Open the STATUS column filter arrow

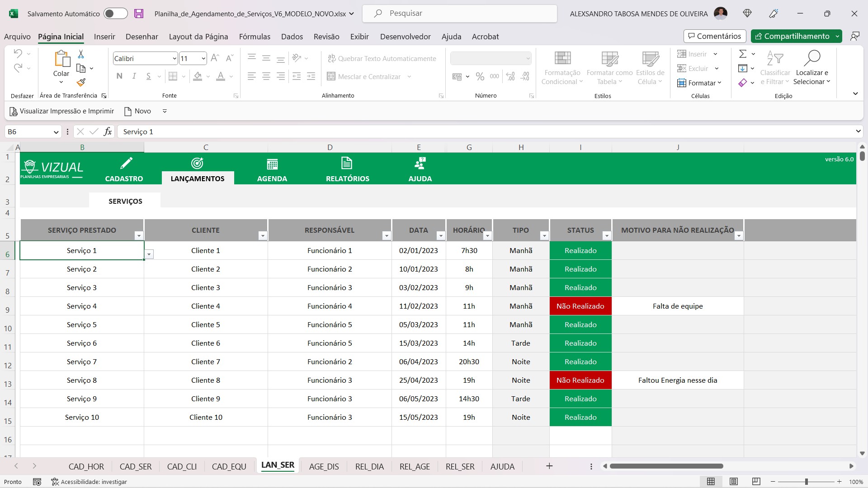tap(607, 235)
